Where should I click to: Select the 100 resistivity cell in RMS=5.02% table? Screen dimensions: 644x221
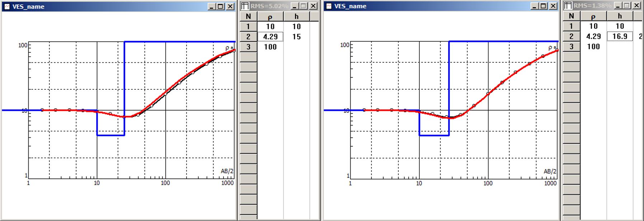pyautogui.click(x=270, y=47)
